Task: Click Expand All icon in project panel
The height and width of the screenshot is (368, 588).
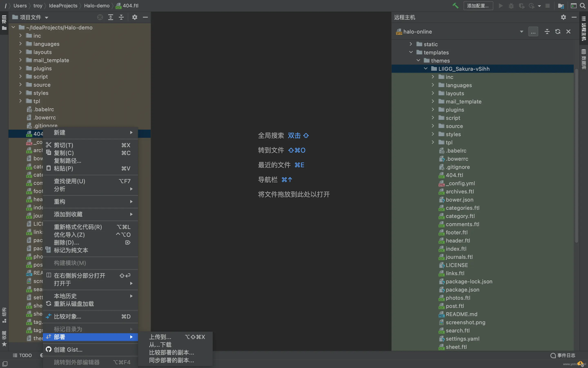Action: click(x=110, y=17)
